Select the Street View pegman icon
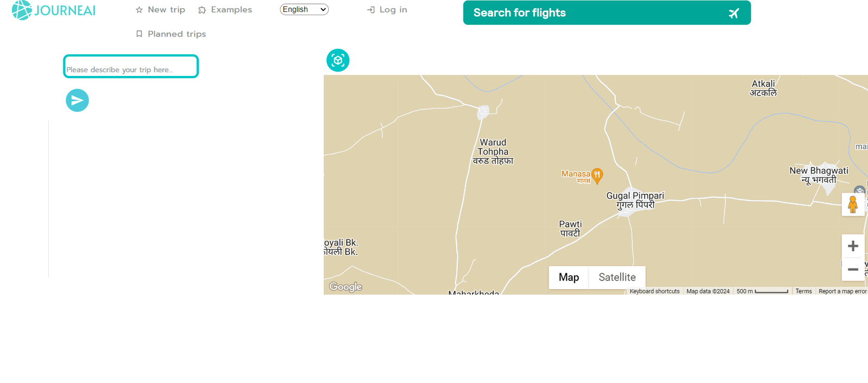 [853, 205]
